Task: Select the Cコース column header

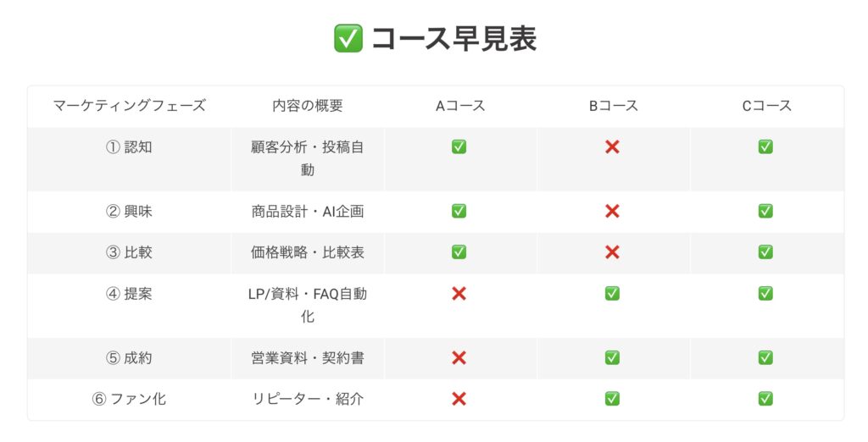Action: click(766, 106)
